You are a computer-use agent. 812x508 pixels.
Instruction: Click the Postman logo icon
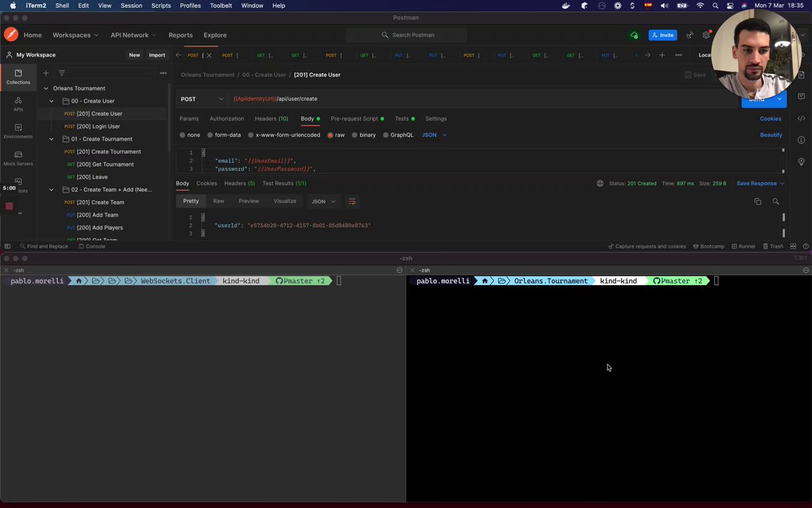point(11,35)
